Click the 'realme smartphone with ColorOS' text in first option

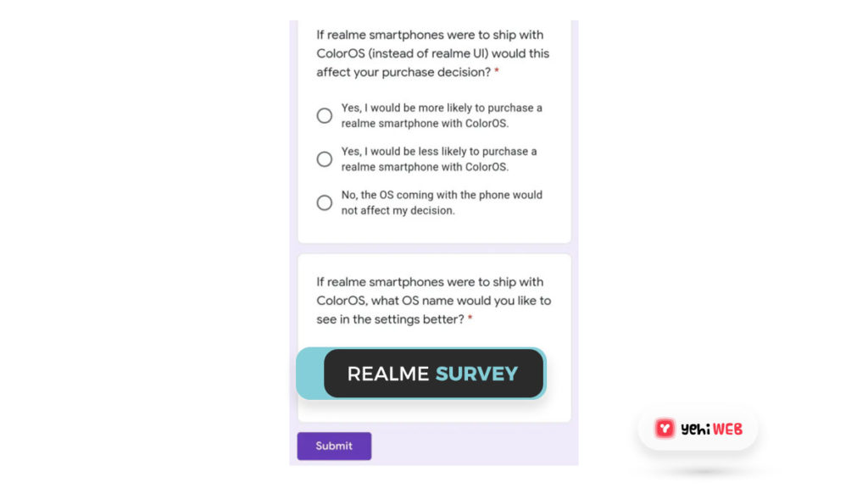[424, 124]
